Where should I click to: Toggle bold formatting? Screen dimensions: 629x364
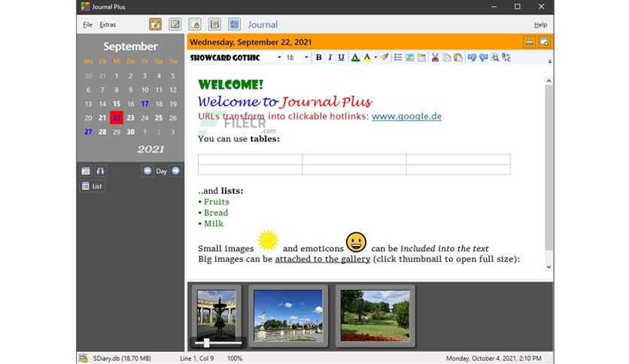point(318,57)
